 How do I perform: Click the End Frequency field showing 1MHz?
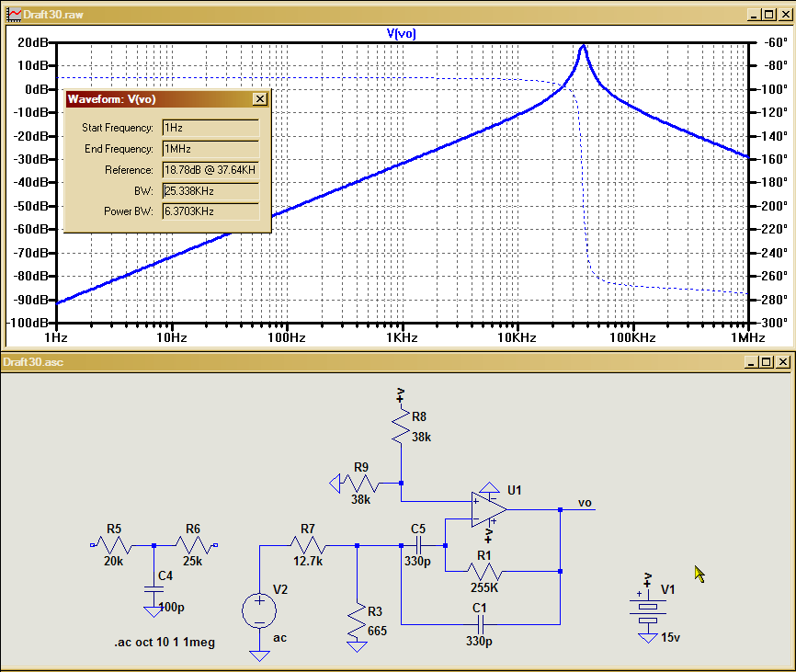(x=210, y=149)
